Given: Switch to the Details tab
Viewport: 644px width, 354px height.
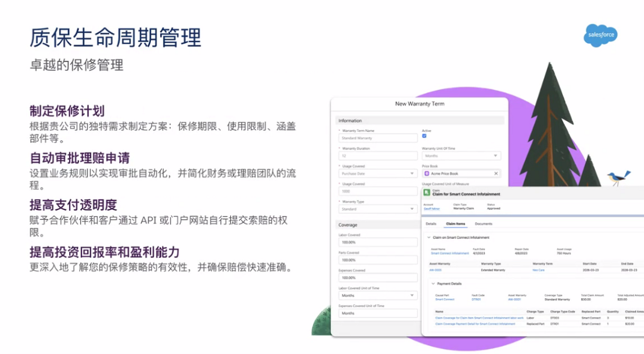Looking at the screenshot, I should click(431, 224).
